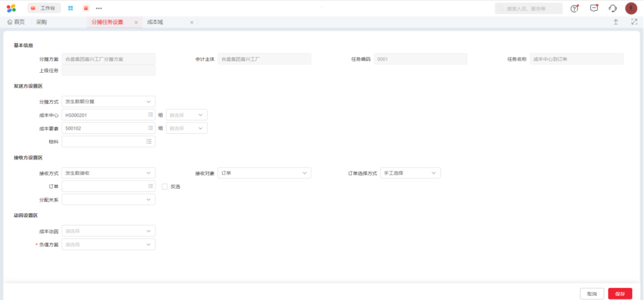Image resolution: width=644 pixels, height=300 pixels.
Task: Click the 任务编码 field showing 0001
Action: pos(421,59)
